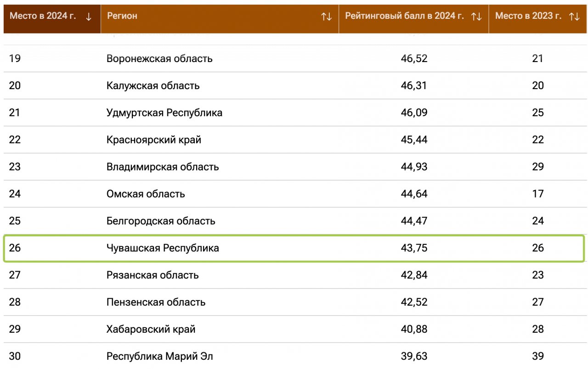Click on Удмуртская Республика in the table

(164, 113)
